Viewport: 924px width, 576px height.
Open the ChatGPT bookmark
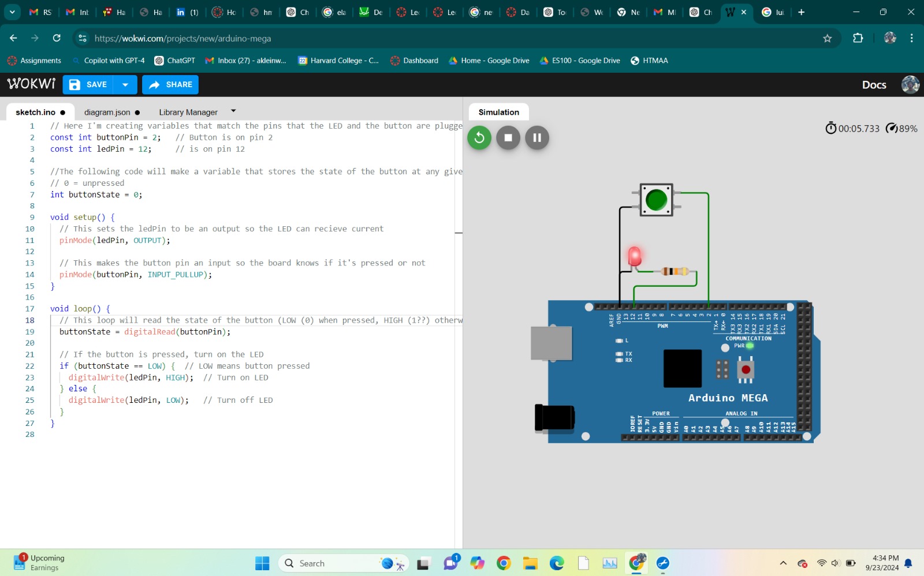[x=175, y=61]
